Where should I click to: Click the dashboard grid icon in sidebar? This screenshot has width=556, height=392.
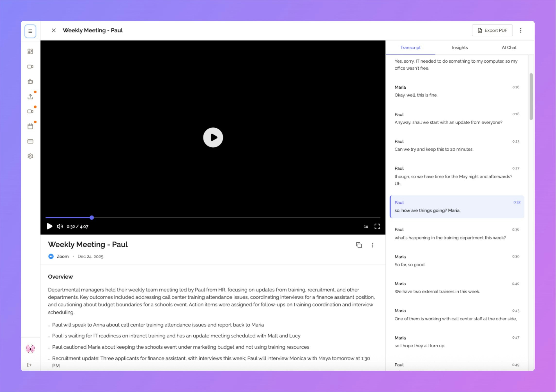30,51
